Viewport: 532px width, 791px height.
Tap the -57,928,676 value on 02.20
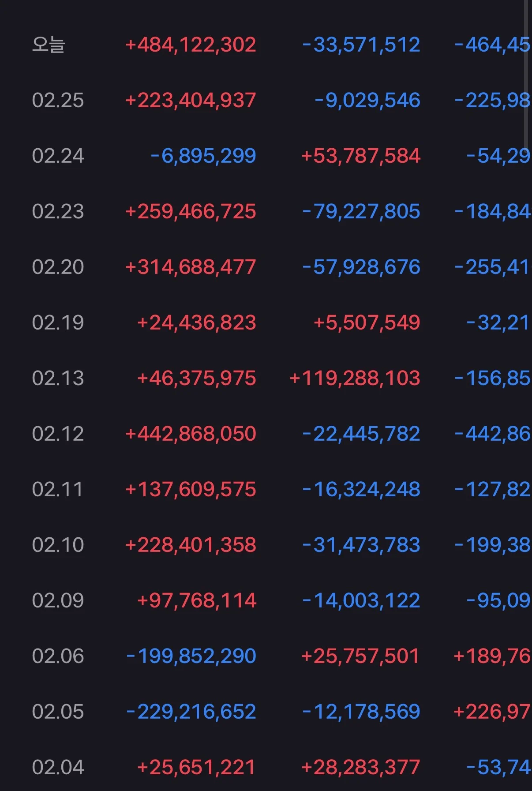coord(361,267)
